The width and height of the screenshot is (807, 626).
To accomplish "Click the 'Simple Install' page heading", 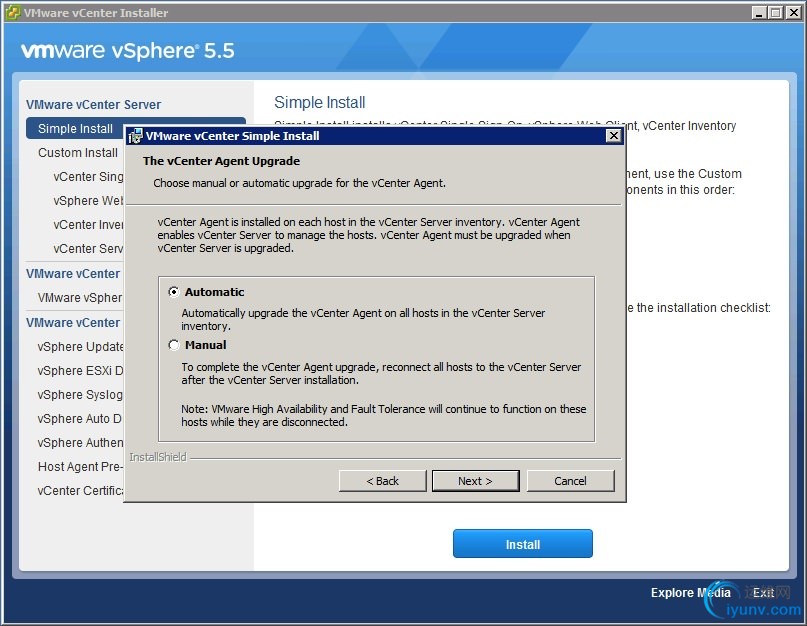I will coord(320,102).
